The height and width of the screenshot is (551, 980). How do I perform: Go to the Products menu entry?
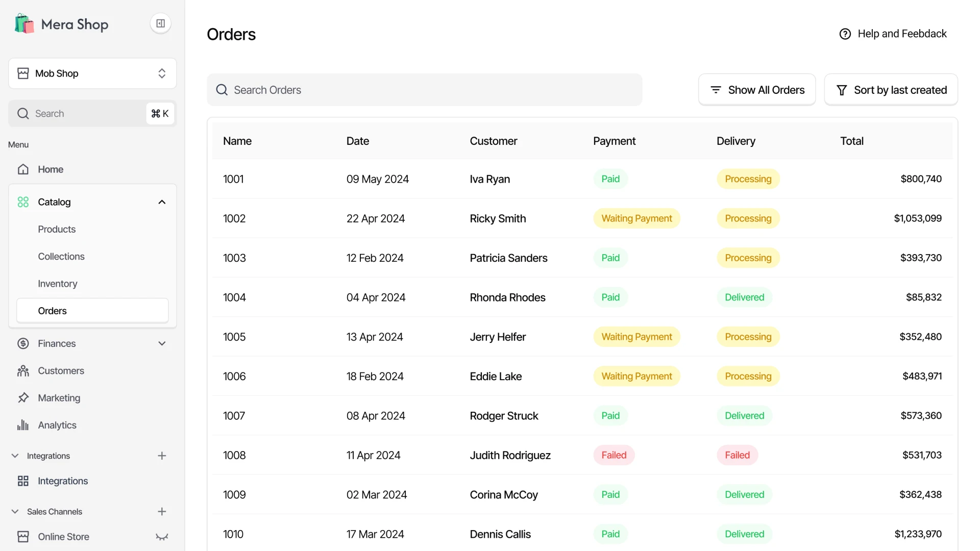coord(57,229)
